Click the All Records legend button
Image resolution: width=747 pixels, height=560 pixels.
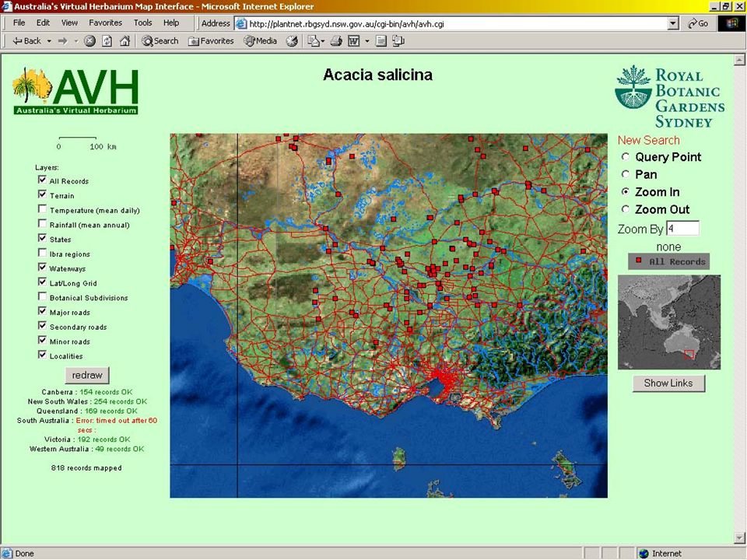[x=669, y=261]
